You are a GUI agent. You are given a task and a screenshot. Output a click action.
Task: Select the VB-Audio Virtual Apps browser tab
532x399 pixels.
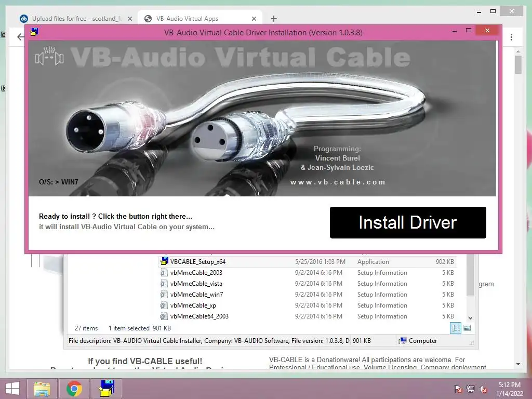[200, 19]
